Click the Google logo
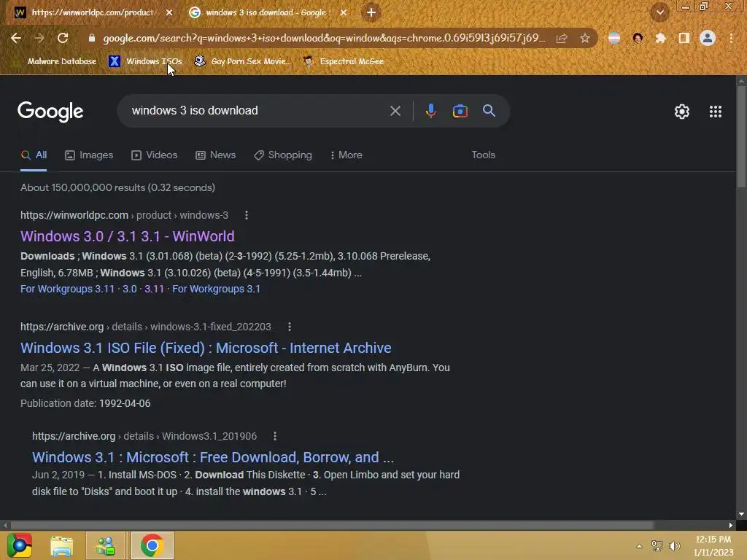747x560 pixels. [50, 112]
